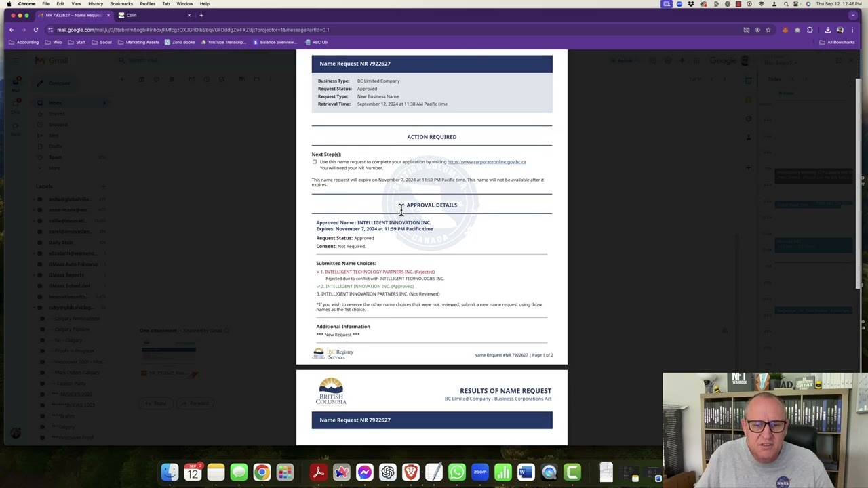Expand Chrome's tab search arrow
The image size is (868, 488).
(x=852, y=15)
